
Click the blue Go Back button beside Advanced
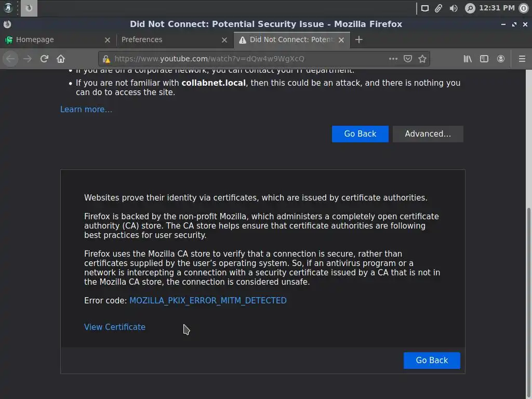[360, 134]
